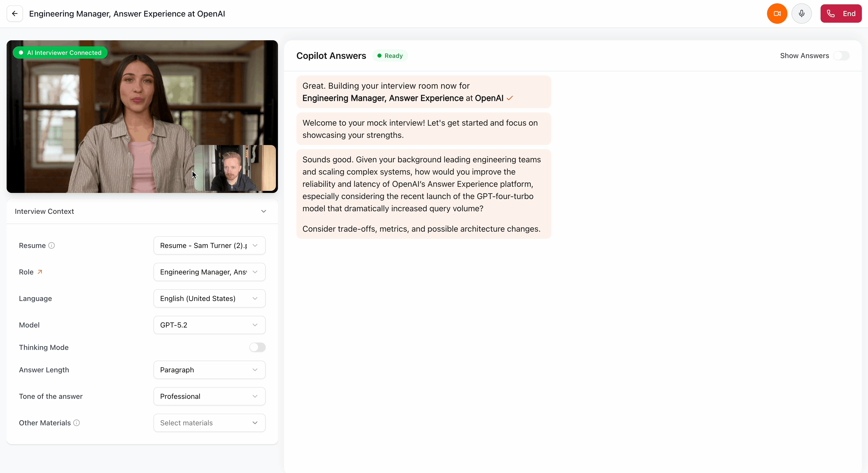The height and width of the screenshot is (473, 868).
Task: Click the Thinking Mode label
Action: coord(44,347)
